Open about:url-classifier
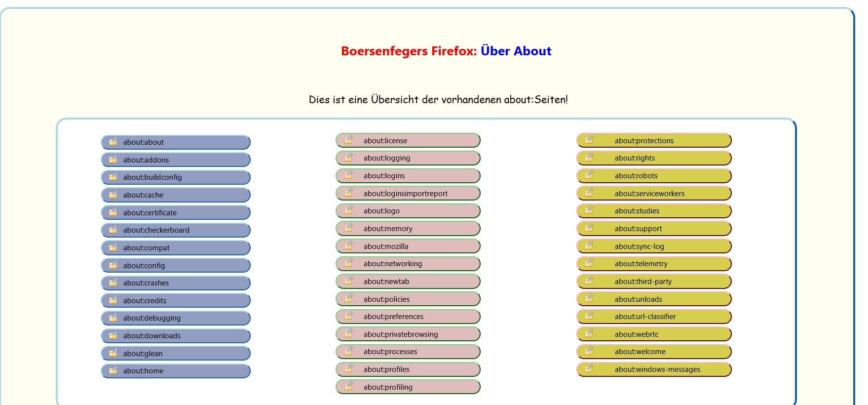Viewport: 868px width, 405px height. click(654, 316)
